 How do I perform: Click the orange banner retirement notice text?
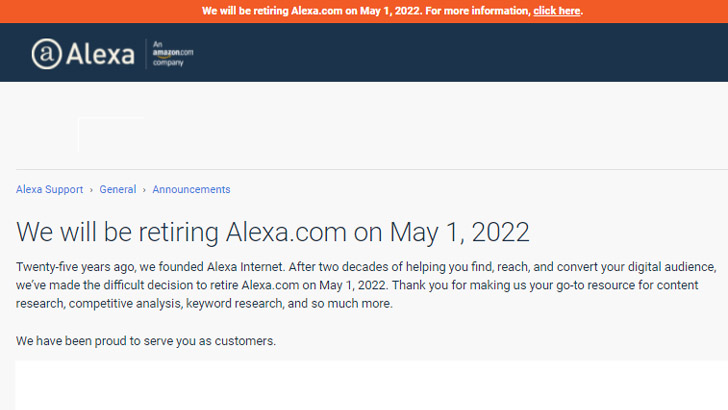(x=392, y=11)
